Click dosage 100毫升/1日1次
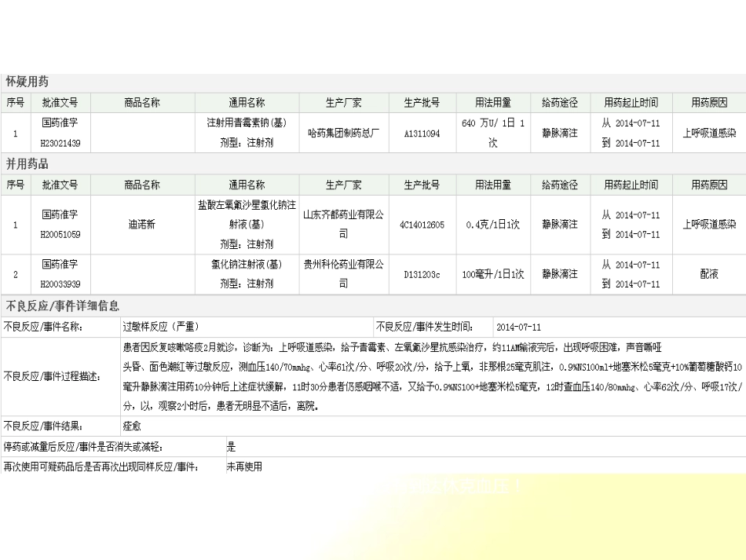Screen dimensions: 746x560 pyautogui.click(x=493, y=275)
